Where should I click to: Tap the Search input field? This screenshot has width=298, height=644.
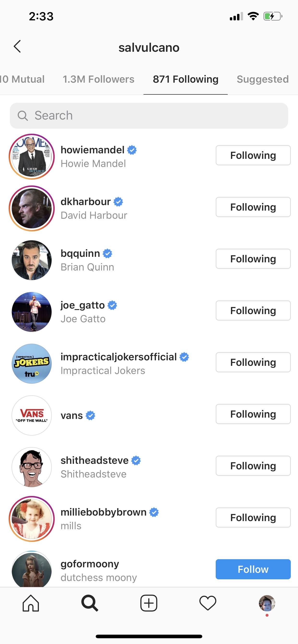pos(149,116)
